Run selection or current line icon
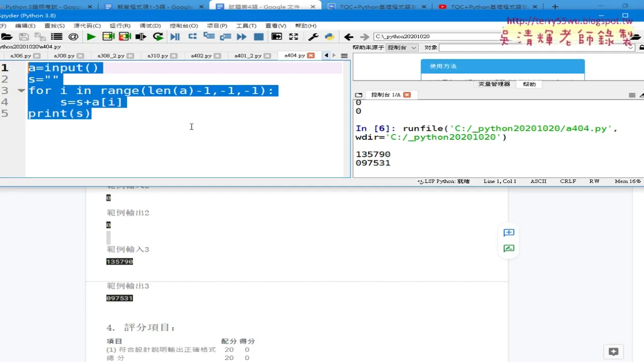Screen dimensions: 644x362 pos(141,37)
